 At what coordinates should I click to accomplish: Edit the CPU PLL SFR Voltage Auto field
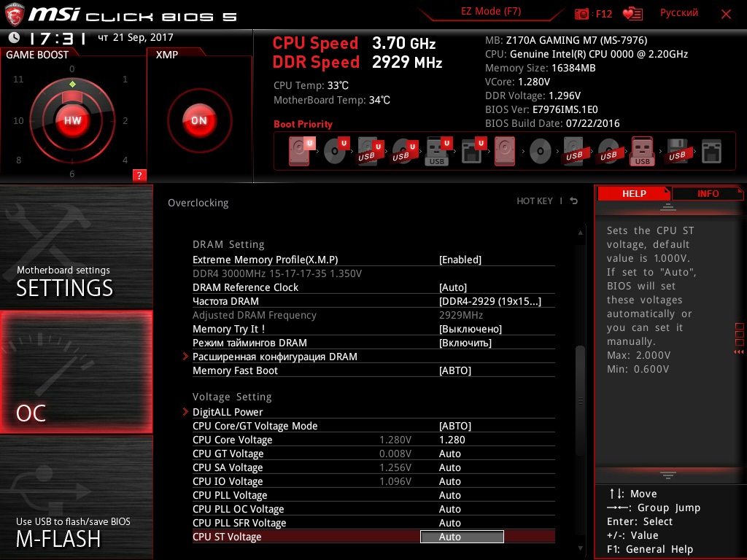[x=449, y=522]
